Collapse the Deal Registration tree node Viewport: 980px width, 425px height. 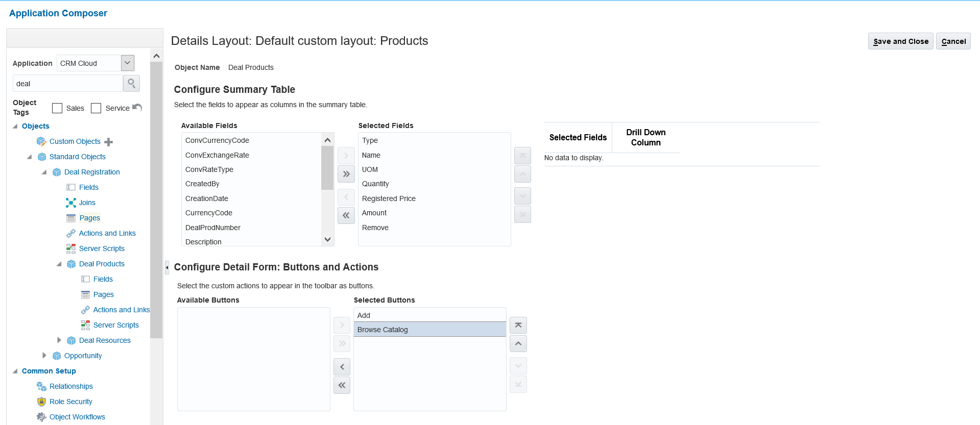44,172
